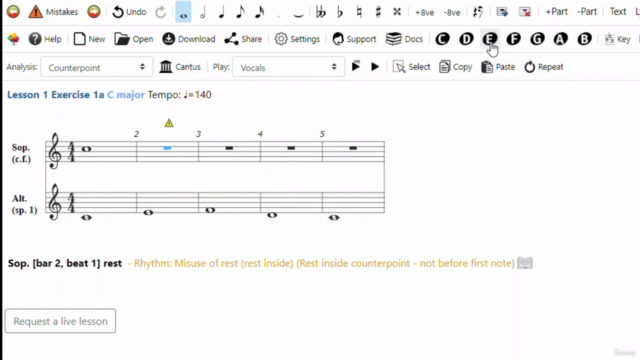Open Docs
640x360 pixels.
pyautogui.click(x=404, y=39)
